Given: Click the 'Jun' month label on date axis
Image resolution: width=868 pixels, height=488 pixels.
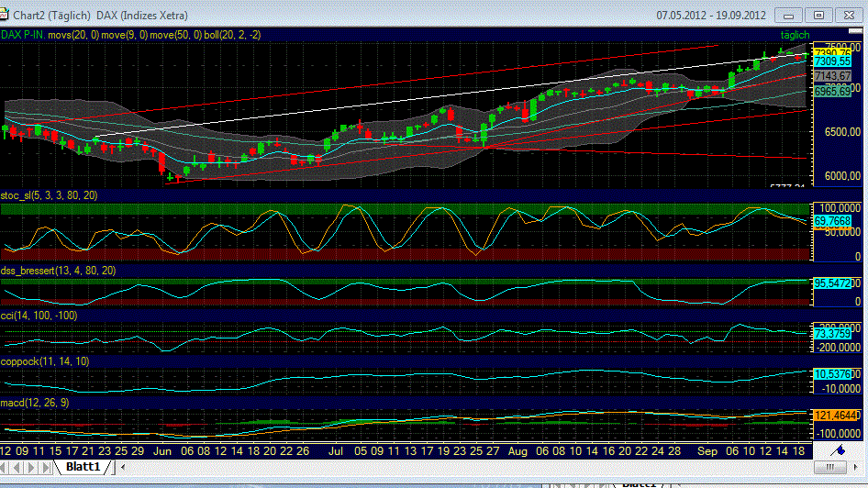Looking at the screenshot, I should pyautogui.click(x=162, y=451).
